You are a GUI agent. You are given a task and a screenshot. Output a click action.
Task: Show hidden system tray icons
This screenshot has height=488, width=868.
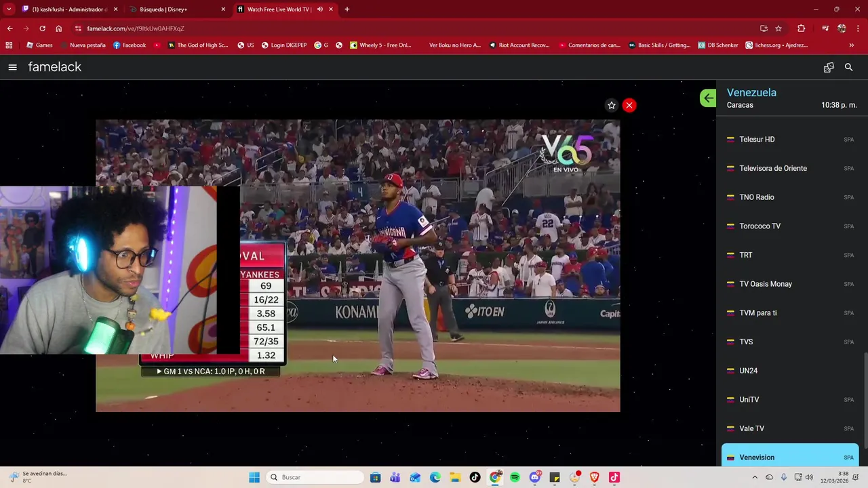coord(755,477)
